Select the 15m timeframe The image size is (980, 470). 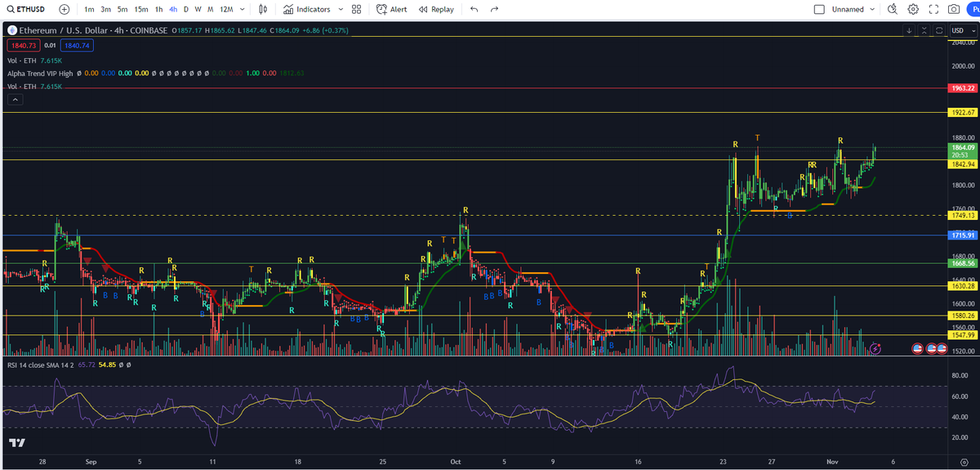141,9
